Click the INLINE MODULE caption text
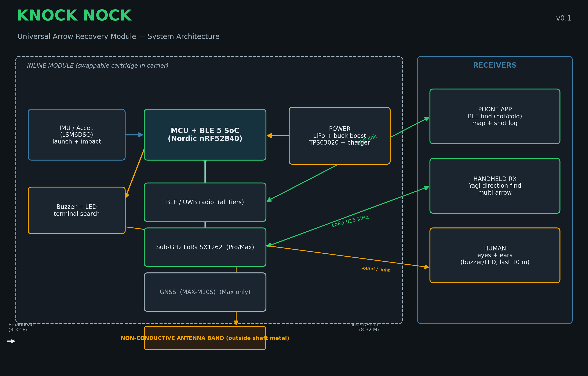588x376 pixels. point(98,66)
